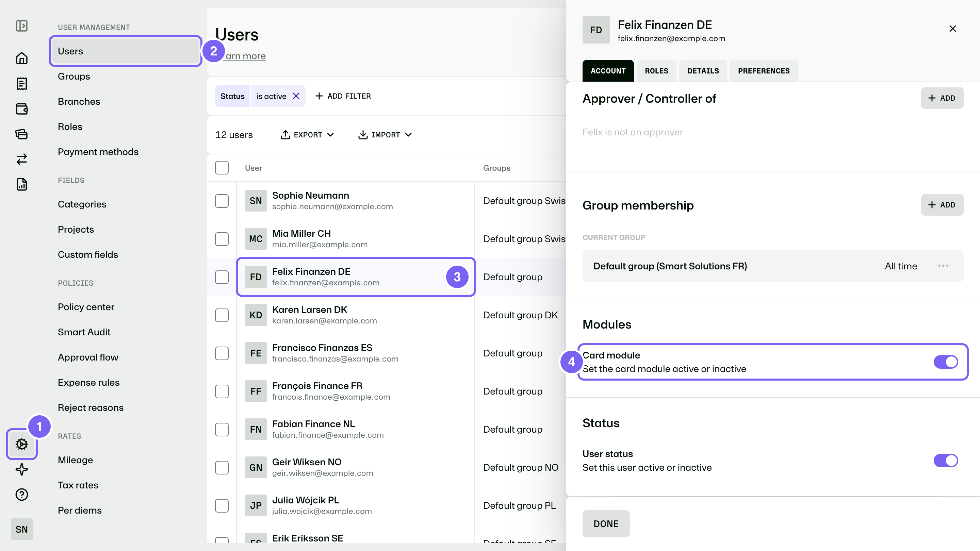Click the SN profile avatar in sidebar

22,529
